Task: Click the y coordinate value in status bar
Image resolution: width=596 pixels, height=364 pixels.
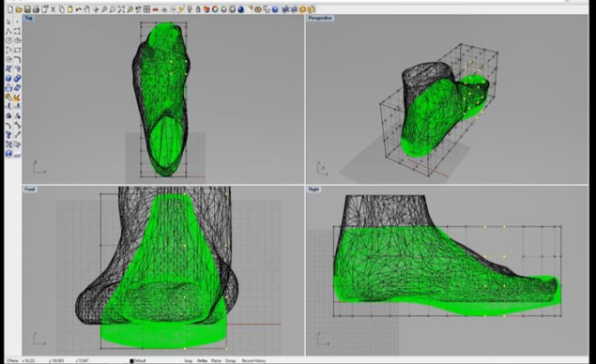Action: click(56, 360)
